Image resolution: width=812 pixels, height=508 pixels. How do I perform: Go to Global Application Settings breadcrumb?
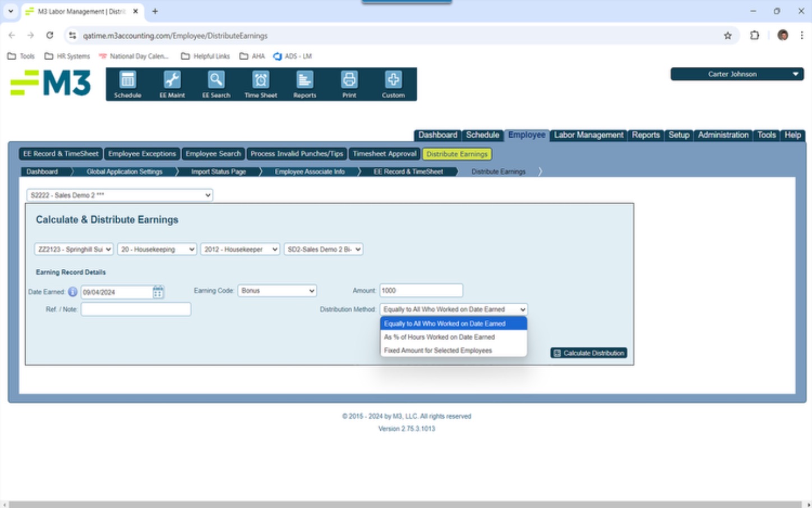tap(124, 172)
